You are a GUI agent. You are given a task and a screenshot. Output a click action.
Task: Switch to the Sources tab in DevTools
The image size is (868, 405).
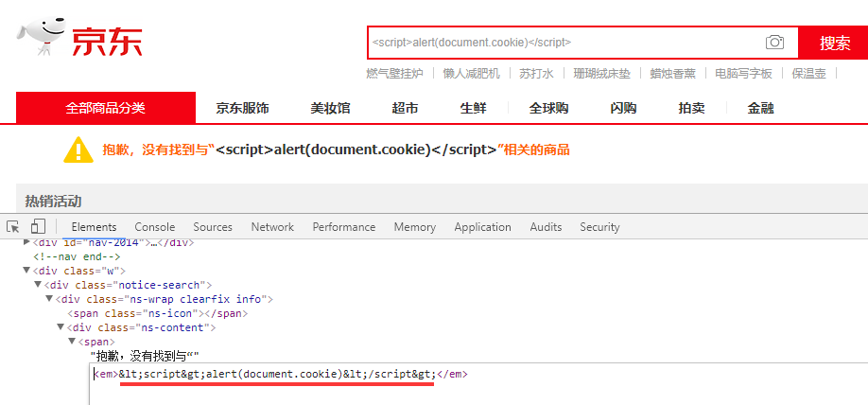(x=213, y=226)
